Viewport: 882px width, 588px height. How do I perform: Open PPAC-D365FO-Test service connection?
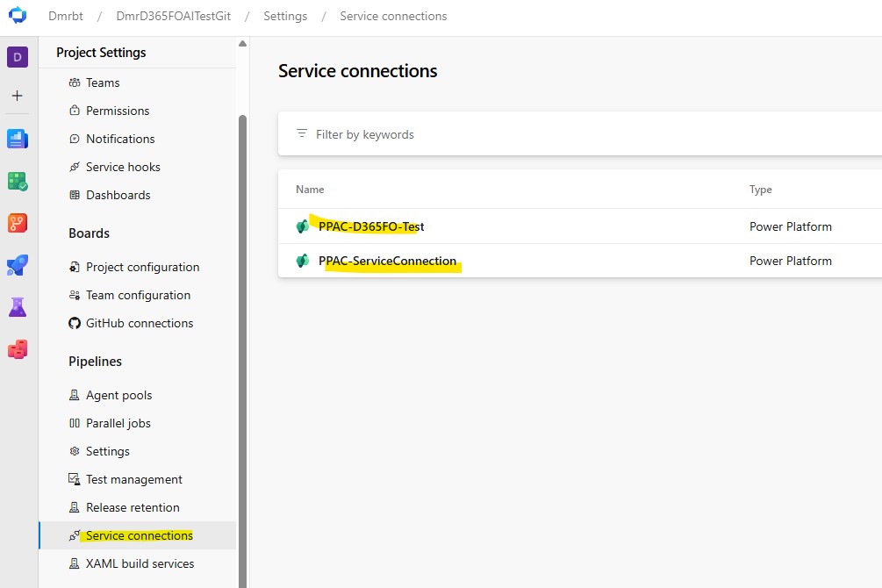click(x=371, y=226)
